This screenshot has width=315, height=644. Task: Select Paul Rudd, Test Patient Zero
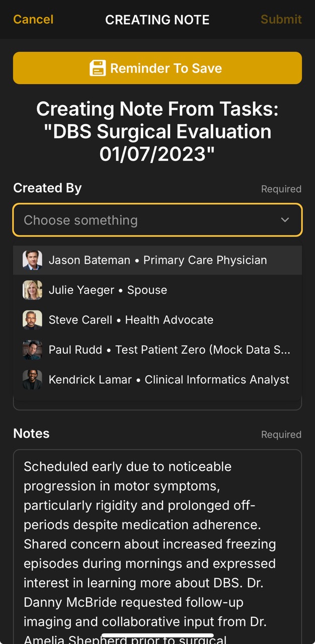(x=157, y=349)
